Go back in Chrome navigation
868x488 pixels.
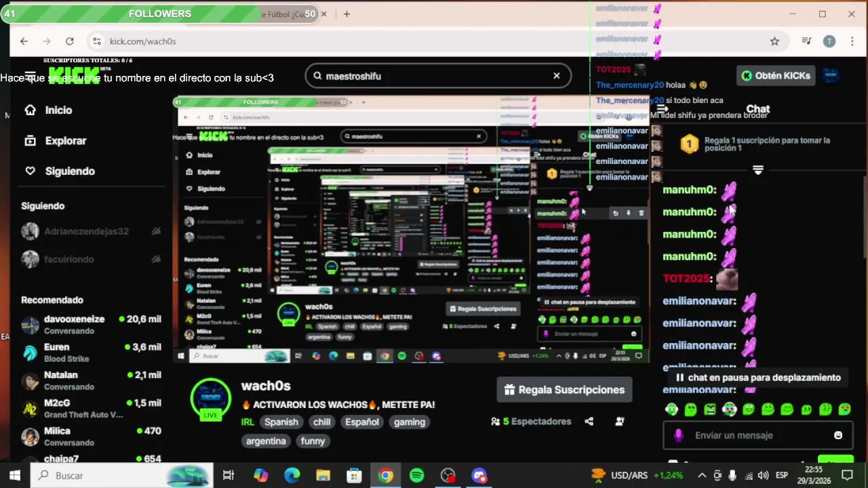click(24, 41)
